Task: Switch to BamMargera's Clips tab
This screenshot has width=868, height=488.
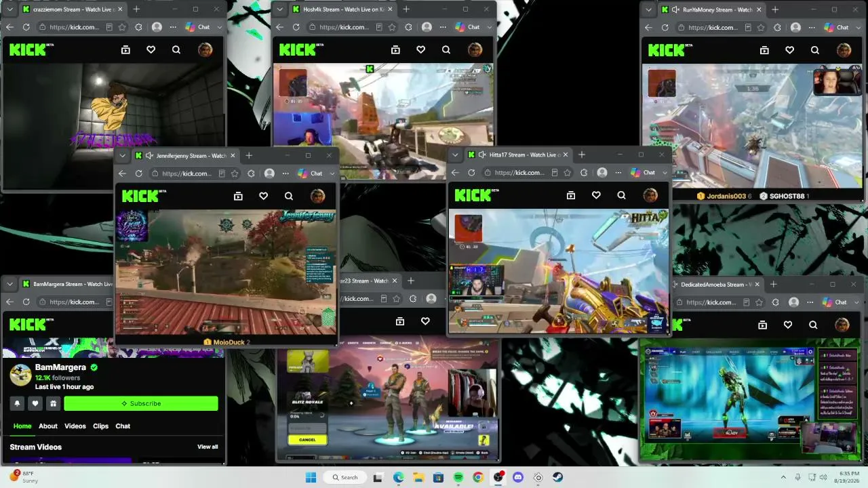Action: point(101,426)
